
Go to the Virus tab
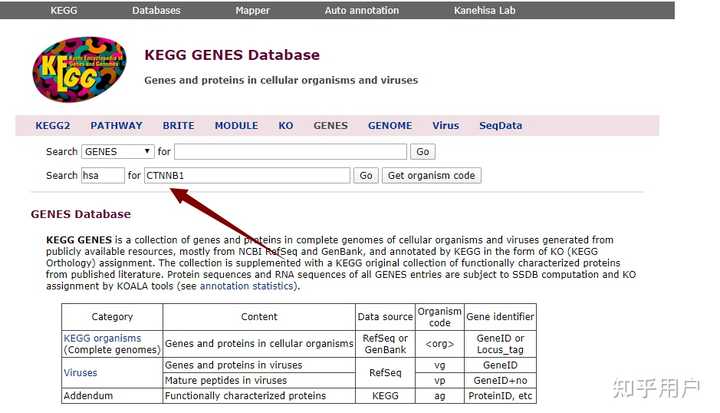tap(445, 125)
